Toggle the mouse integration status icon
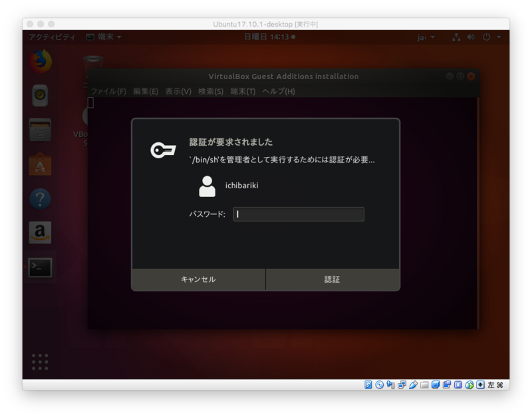Screen dimensions: 532x417 469,385
